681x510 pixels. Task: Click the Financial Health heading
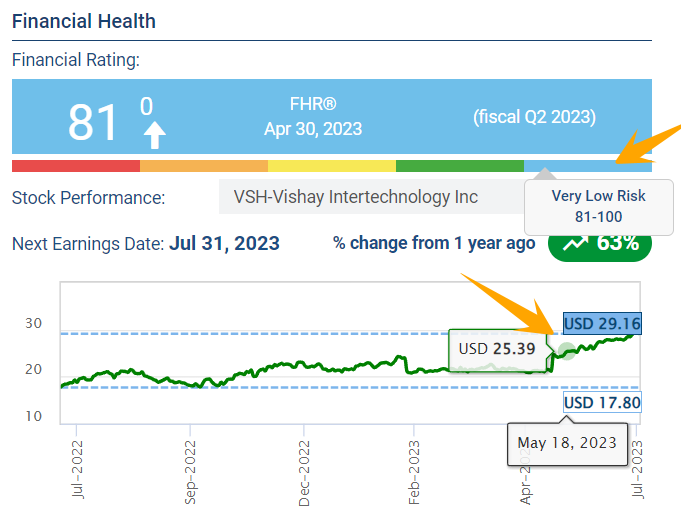coord(84,20)
